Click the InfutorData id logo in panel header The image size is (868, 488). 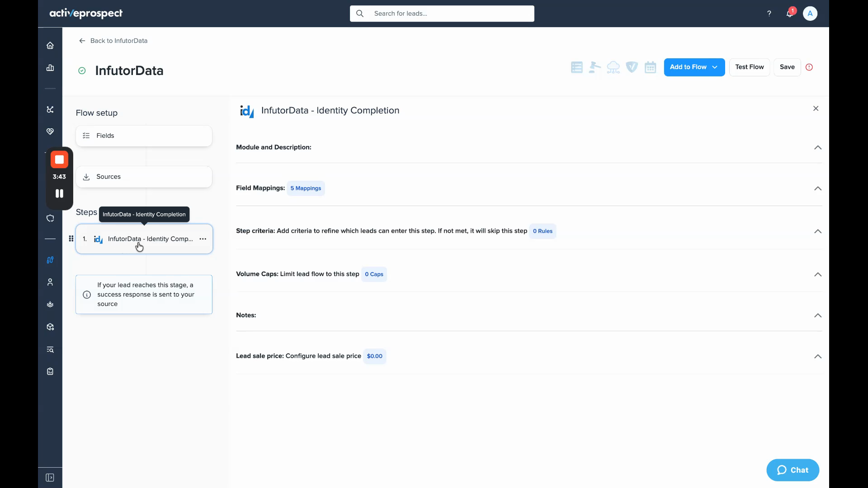click(247, 111)
